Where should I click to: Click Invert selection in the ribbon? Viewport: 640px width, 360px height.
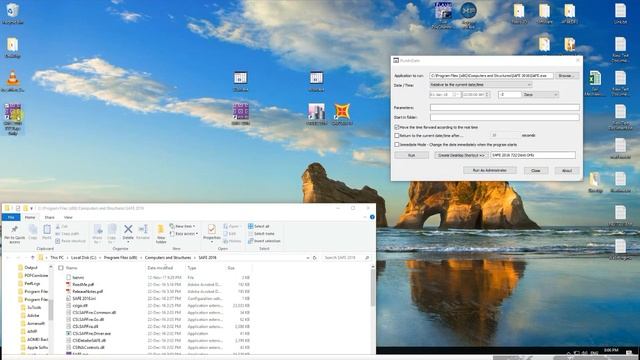pyautogui.click(x=264, y=241)
